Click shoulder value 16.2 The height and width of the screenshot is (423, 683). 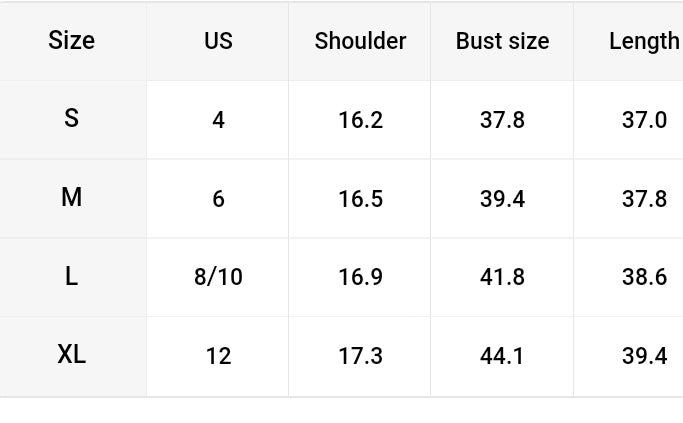pyautogui.click(x=360, y=120)
